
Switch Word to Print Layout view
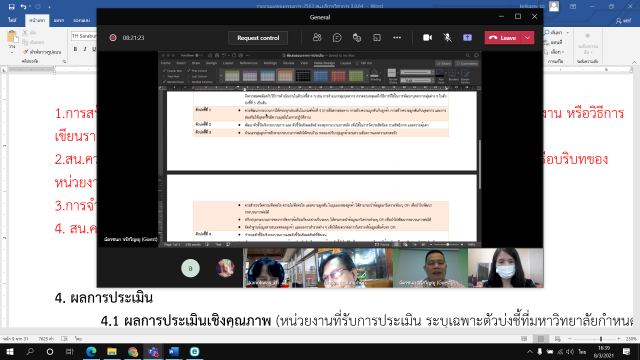[541, 339]
